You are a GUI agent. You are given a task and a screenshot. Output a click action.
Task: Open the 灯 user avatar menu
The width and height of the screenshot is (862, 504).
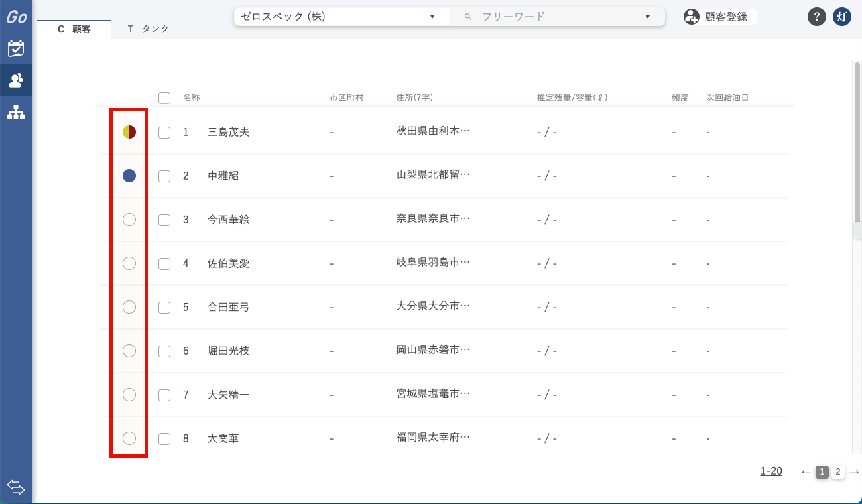point(842,17)
